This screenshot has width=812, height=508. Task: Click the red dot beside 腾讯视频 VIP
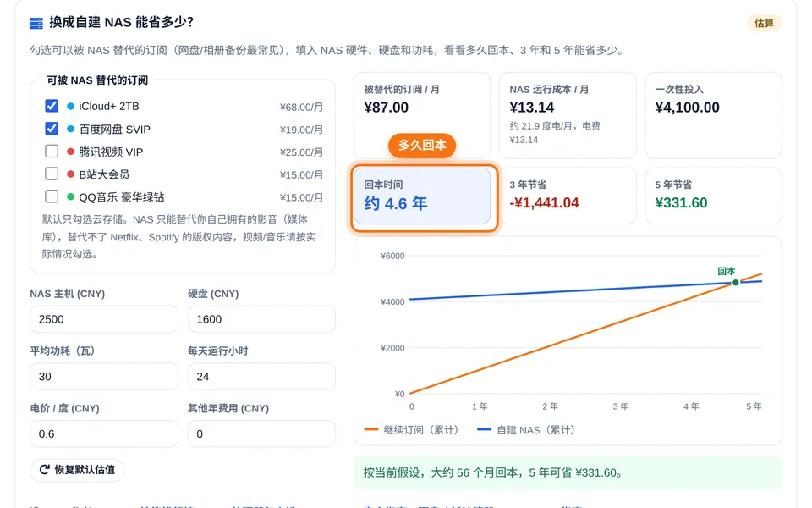click(70, 152)
